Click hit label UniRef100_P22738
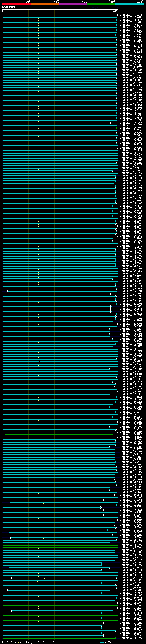 pyautogui.click(x=131, y=115)
